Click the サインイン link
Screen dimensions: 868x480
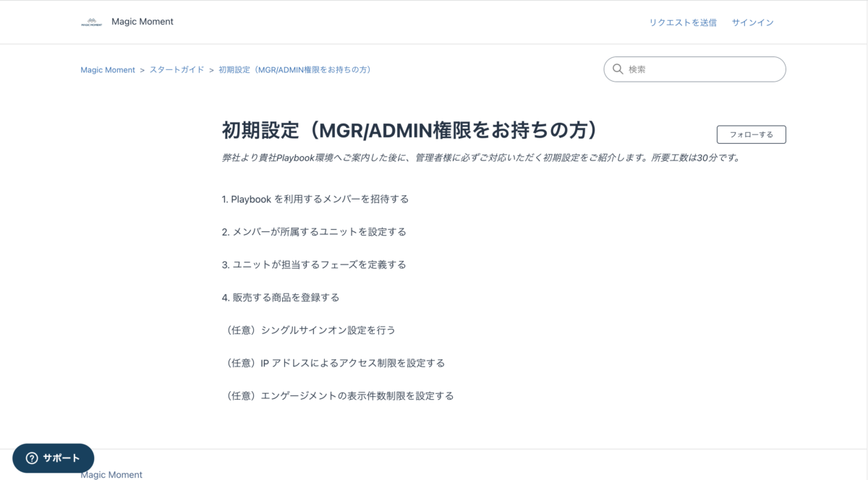[752, 22]
